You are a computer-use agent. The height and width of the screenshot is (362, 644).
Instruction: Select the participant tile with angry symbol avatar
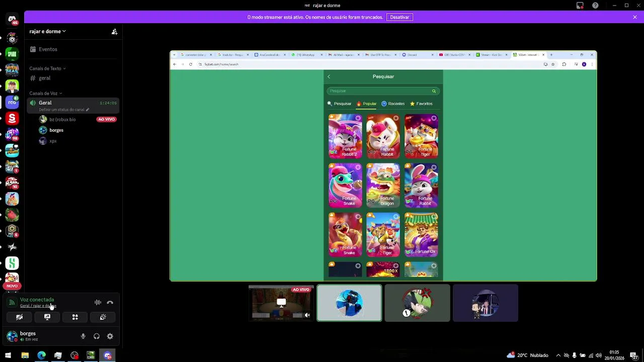[417, 303]
